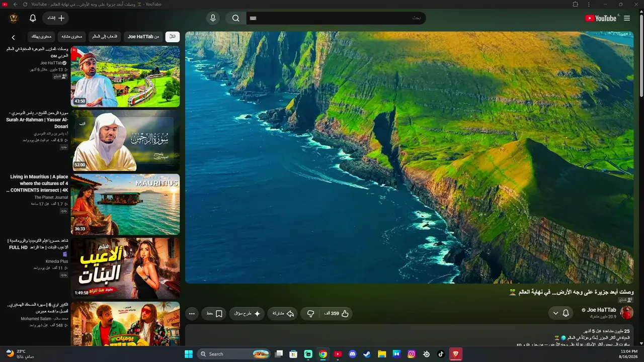Open Instagram from the taskbar

point(412,354)
